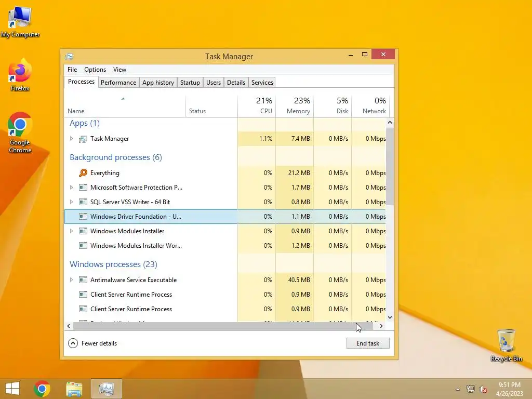Screen dimensions: 532x399
Task: Click the Everything process search icon
Action: coord(83,173)
